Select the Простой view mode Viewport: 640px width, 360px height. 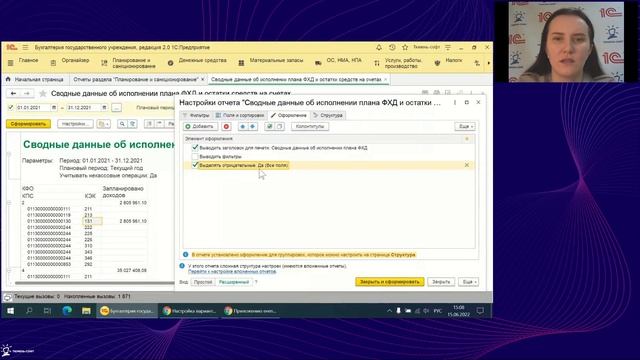[x=203, y=282]
